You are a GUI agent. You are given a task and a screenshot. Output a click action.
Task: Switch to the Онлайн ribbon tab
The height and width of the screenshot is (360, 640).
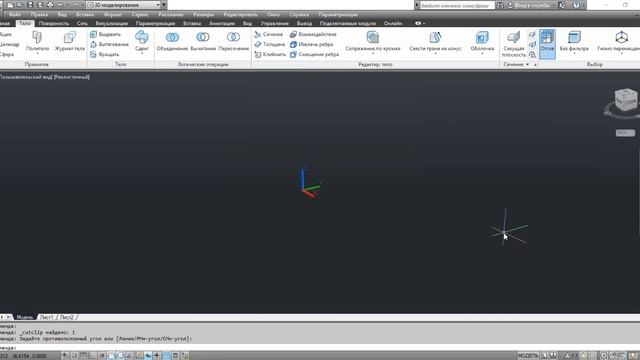coord(393,24)
